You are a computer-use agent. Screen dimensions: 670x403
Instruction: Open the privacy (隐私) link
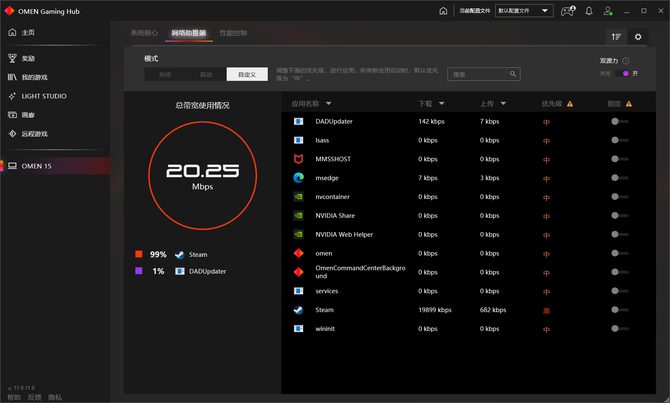click(55, 397)
